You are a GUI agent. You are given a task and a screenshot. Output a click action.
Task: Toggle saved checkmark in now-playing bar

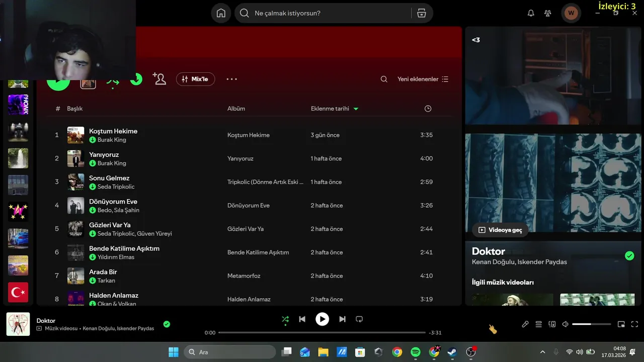tap(167, 324)
